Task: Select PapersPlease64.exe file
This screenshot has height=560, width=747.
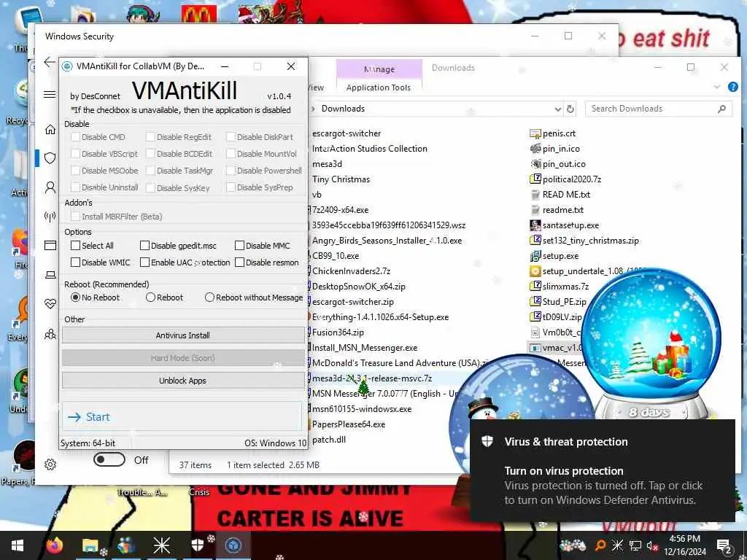Action: click(348, 424)
